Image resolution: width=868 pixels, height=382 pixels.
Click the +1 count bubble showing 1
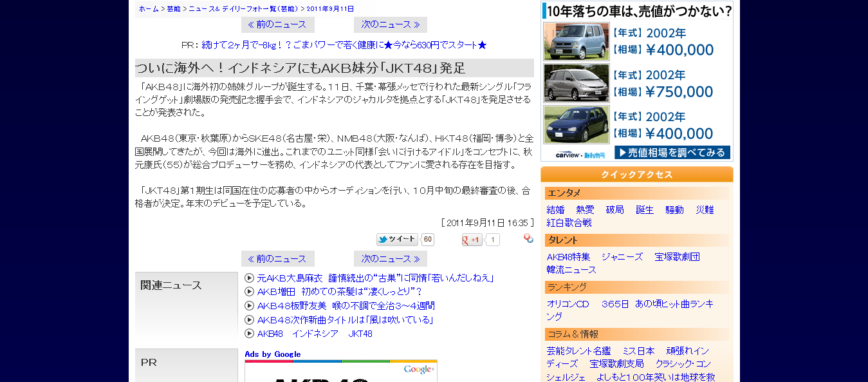pyautogui.click(x=492, y=240)
